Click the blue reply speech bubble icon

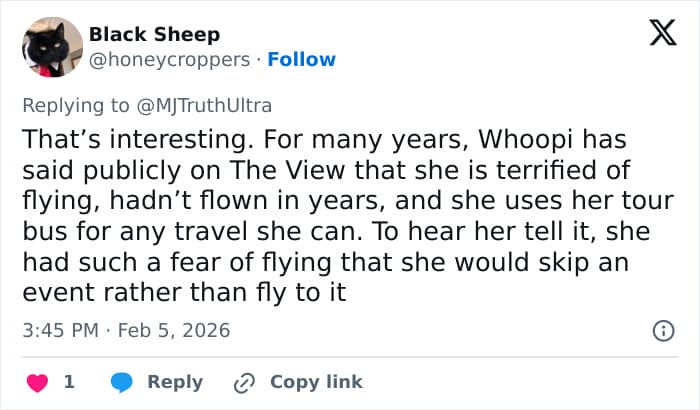click(x=123, y=382)
